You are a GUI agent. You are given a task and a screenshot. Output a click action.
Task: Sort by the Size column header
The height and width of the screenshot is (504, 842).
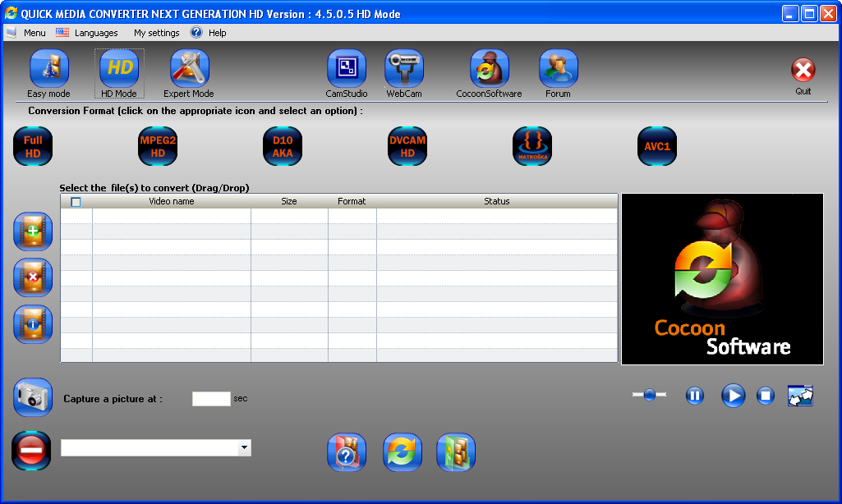(289, 201)
